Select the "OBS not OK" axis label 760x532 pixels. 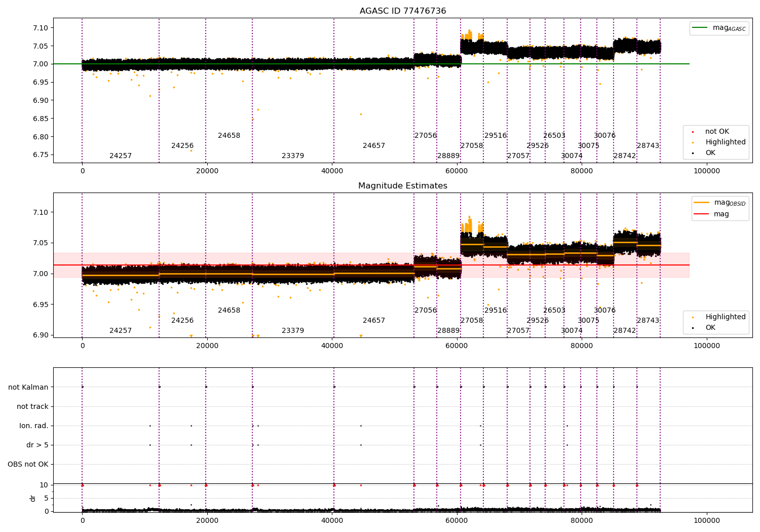(x=28, y=465)
